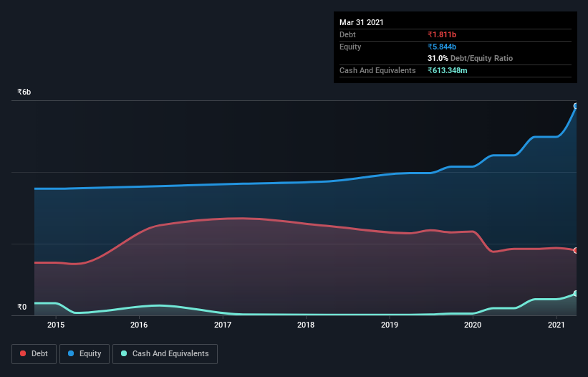Select the teal Cash endpoint marker
This screenshot has width=588, height=377.
576,293
